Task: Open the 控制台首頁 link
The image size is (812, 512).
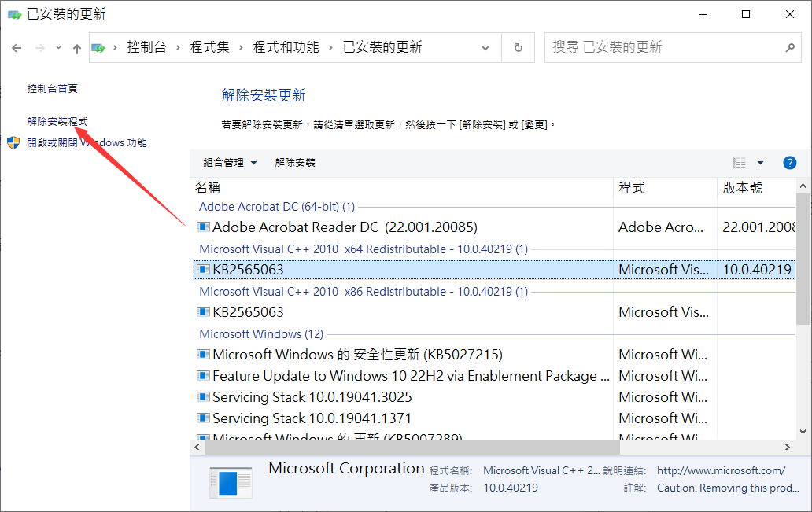Action: [x=52, y=89]
